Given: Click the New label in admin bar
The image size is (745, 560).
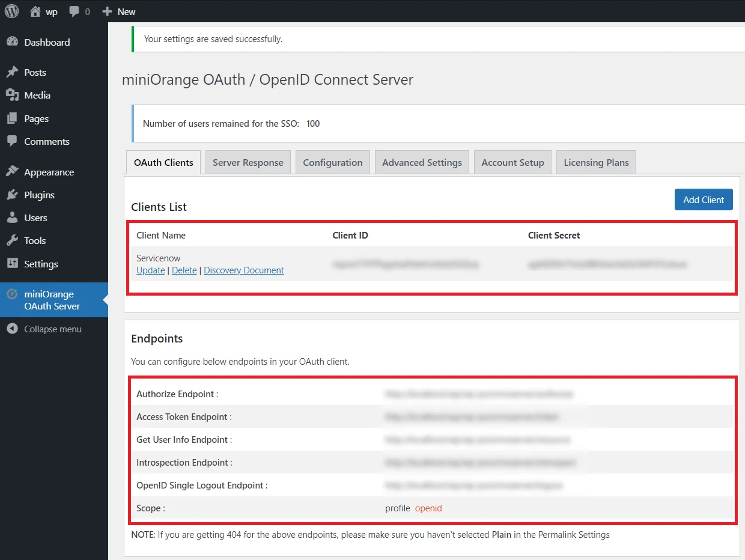Looking at the screenshot, I should [127, 11].
